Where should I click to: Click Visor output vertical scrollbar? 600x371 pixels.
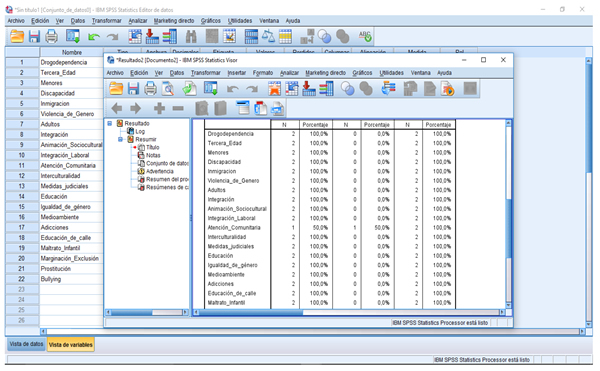pos(508,214)
